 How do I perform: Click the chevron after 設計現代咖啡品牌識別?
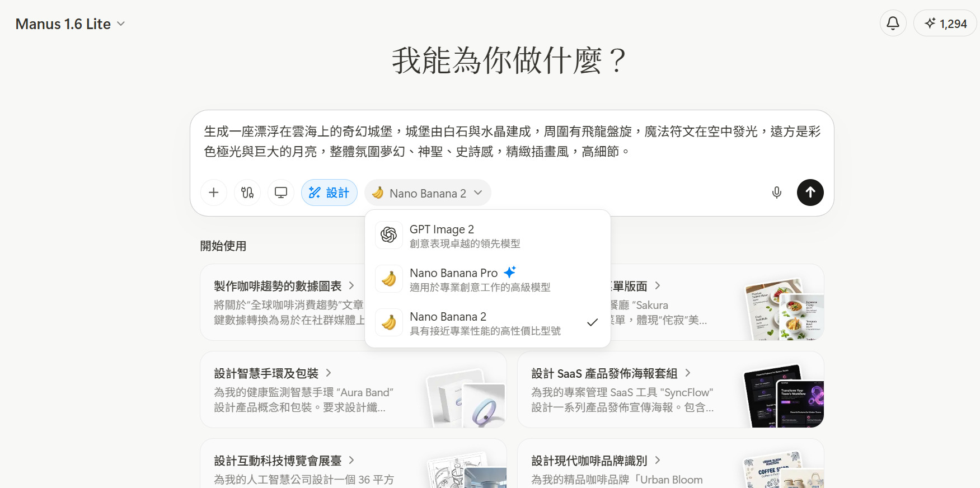point(658,460)
